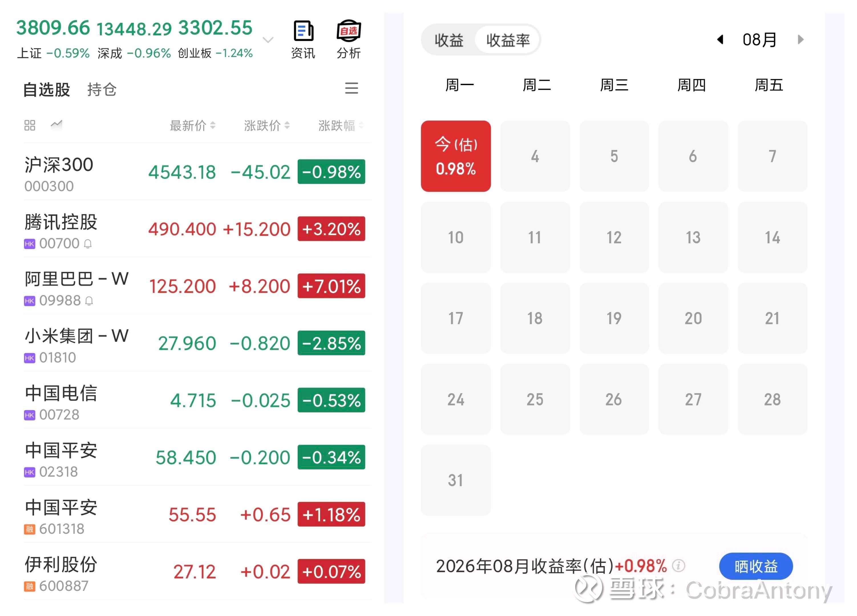
Task: Select the 收益率 toggle option
Action: click(x=508, y=40)
